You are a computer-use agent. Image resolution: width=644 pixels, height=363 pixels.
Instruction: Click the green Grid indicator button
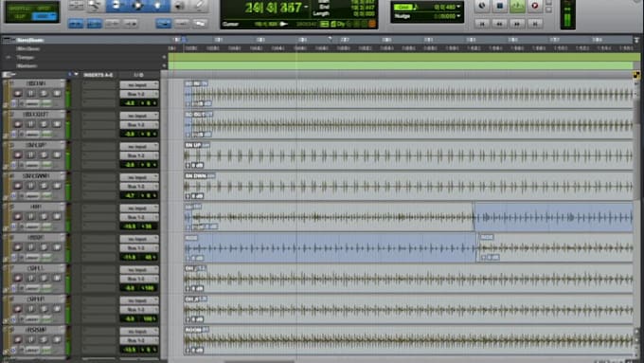coord(402,7)
